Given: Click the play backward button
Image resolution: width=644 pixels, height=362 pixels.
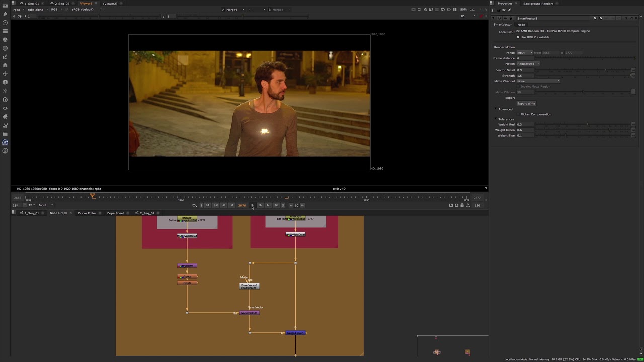Looking at the screenshot, I should coord(232,205).
